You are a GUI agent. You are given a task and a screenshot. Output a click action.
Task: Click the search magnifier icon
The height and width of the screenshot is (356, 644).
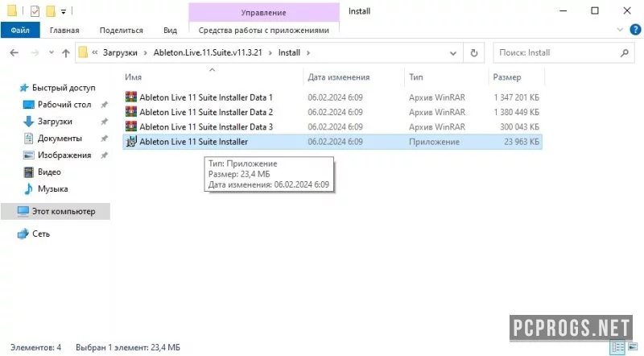pyautogui.click(x=625, y=52)
